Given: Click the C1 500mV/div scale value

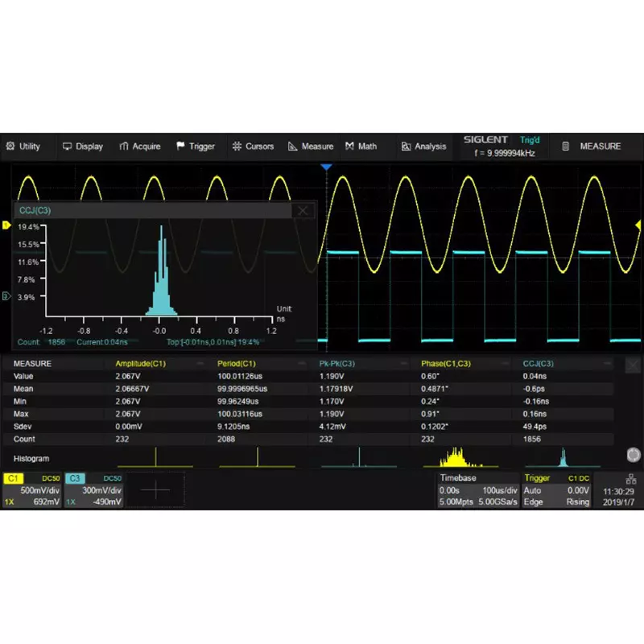Looking at the screenshot, I should (x=39, y=490).
